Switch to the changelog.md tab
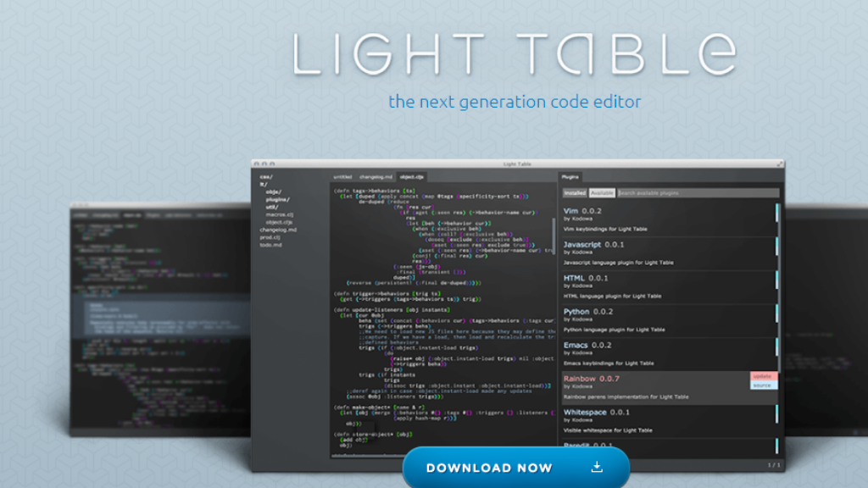Viewport: 868px width, 488px height. tap(376, 177)
